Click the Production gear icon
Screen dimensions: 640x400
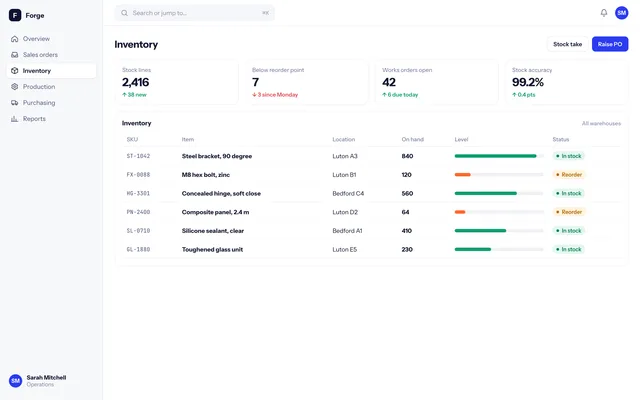coord(15,87)
